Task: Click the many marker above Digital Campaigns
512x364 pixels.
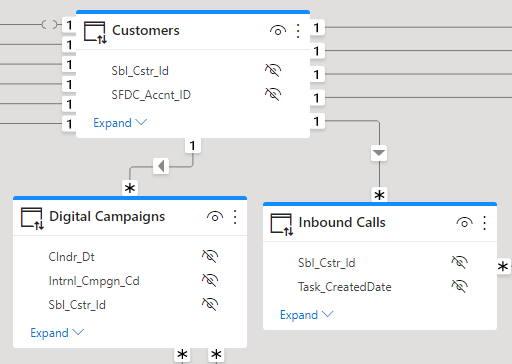Action: coord(130,188)
